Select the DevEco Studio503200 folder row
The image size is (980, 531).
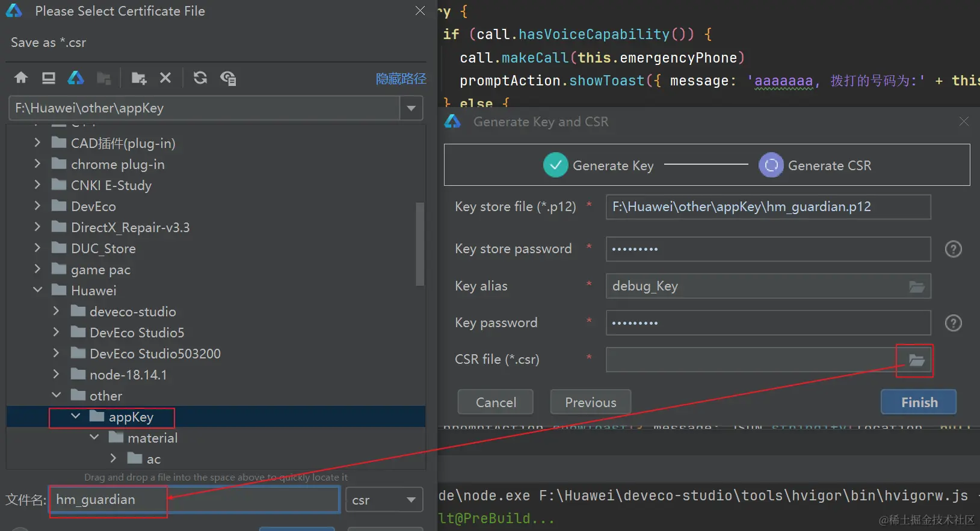pos(216,354)
